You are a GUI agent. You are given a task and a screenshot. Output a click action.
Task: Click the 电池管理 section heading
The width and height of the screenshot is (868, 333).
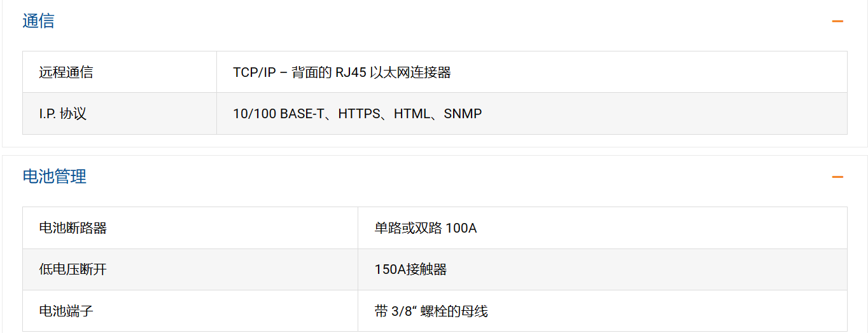[x=54, y=177]
